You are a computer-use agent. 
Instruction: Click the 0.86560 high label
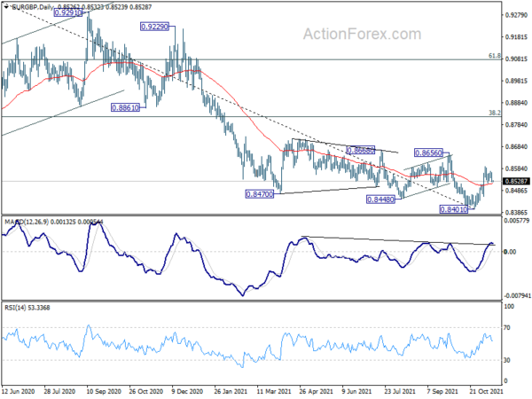[429, 153]
